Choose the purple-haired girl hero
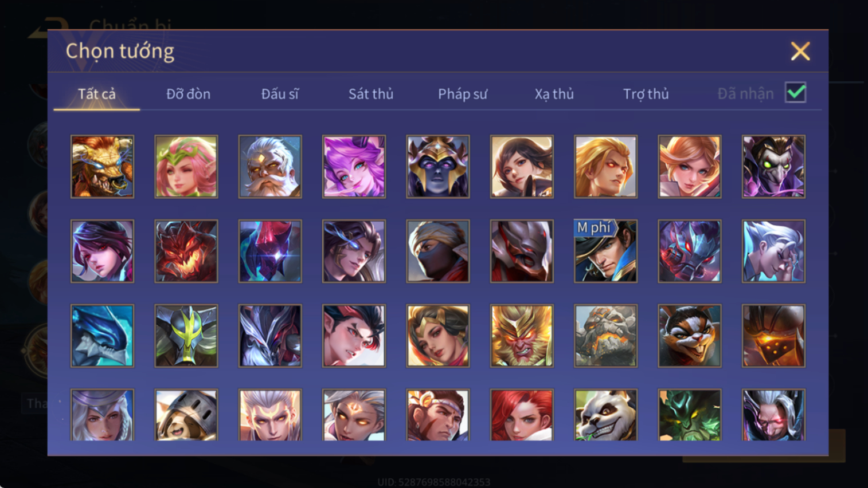The image size is (868, 488). [x=354, y=167]
